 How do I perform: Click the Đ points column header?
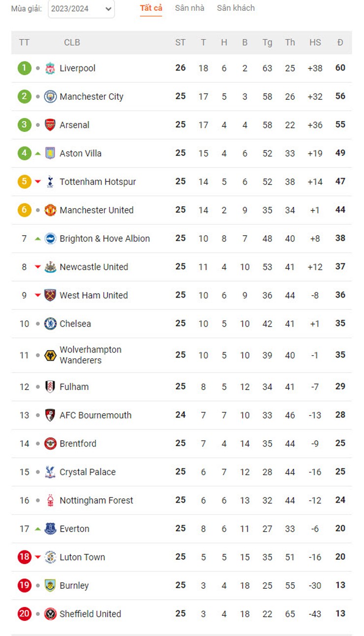[340, 43]
